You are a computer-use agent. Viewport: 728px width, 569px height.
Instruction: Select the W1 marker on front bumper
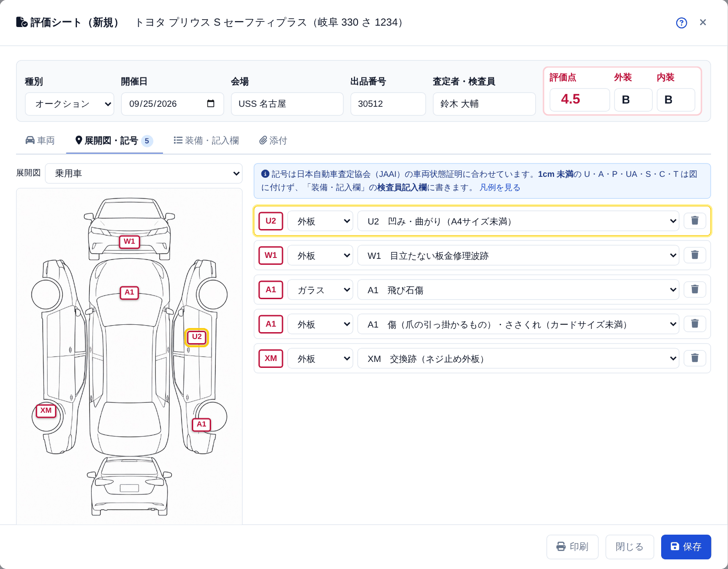(130, 241)
